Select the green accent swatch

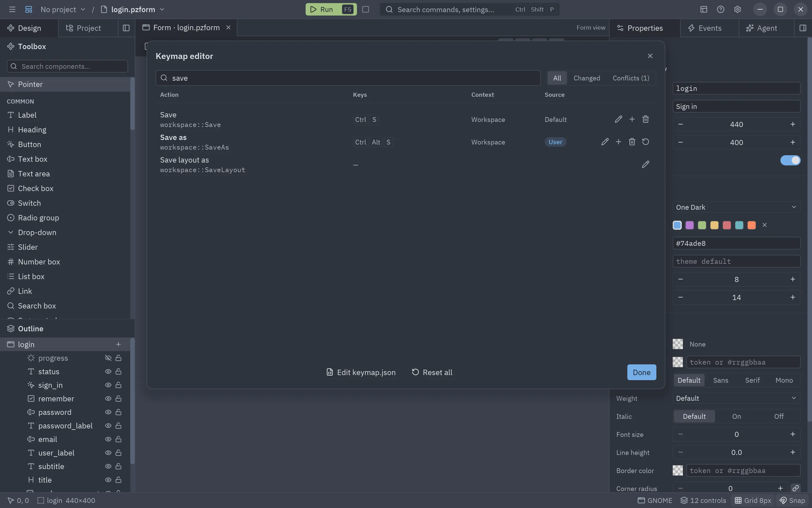click(701, 225)
